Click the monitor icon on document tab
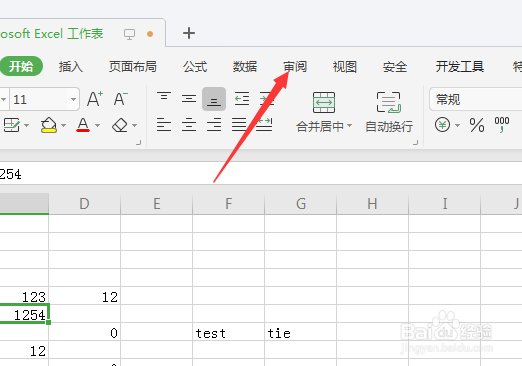The image size is (522, 366). [x=129, y=34]
